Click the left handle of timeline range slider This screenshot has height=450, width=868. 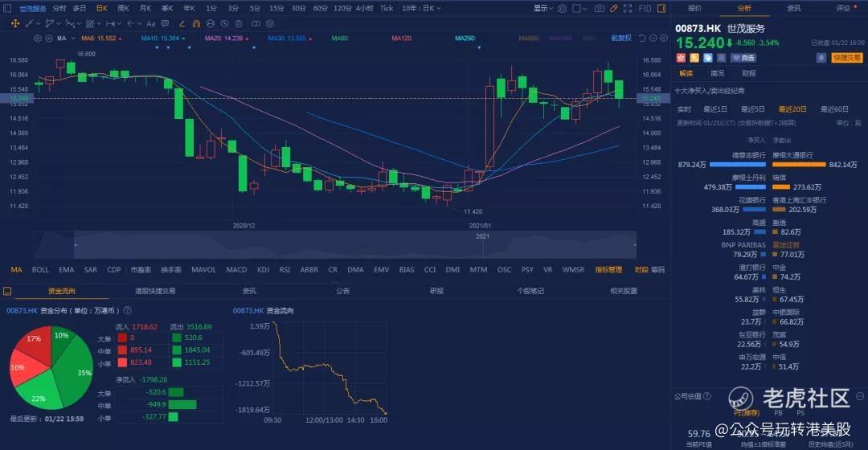click(75, 244)
